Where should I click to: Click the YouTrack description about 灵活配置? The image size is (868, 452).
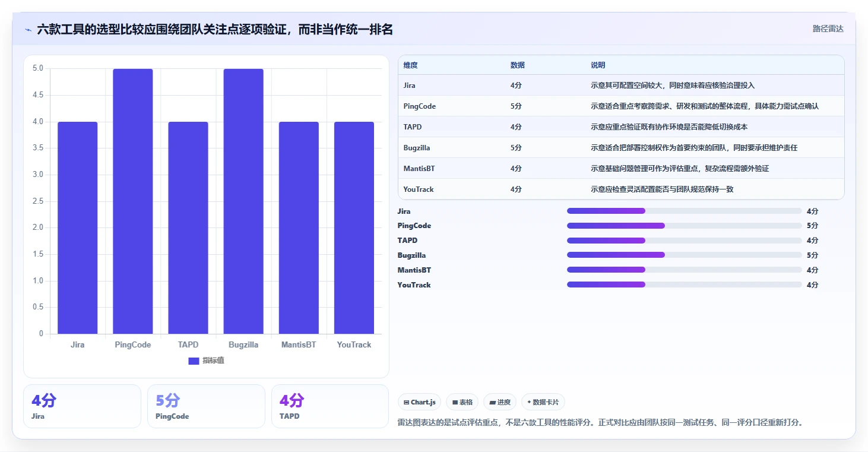coord(663,189)
